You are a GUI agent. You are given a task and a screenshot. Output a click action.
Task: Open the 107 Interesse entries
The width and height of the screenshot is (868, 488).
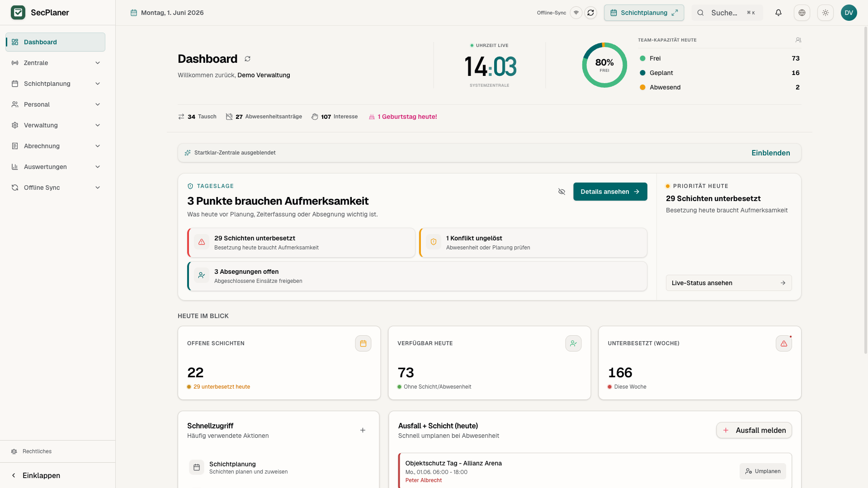(335, 117)
